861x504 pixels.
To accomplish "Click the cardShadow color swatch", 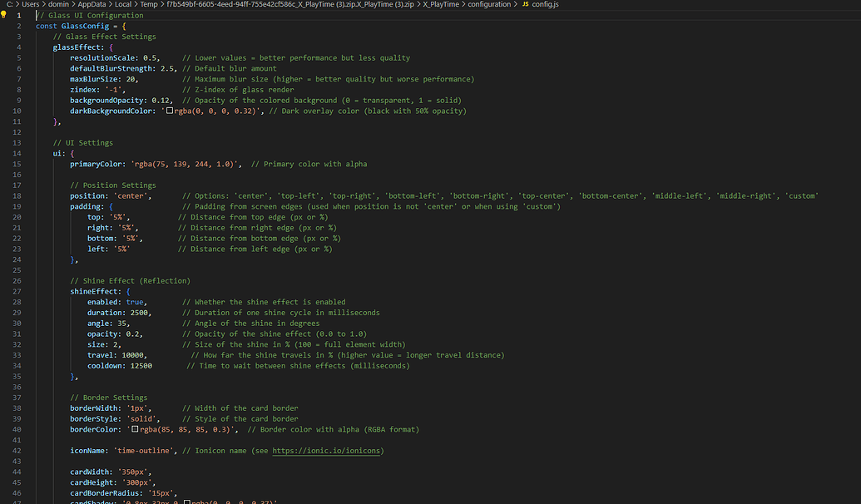I will click(x=188, y=502).
